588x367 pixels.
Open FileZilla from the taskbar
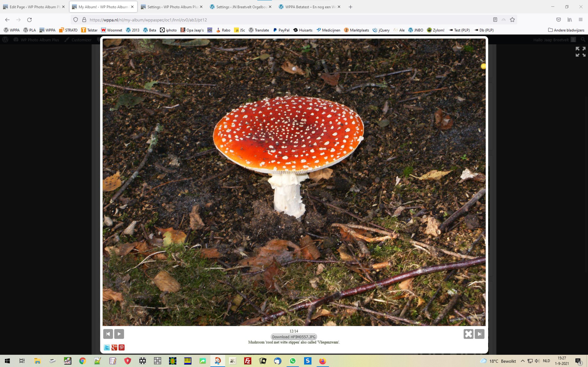click(248, 361)
